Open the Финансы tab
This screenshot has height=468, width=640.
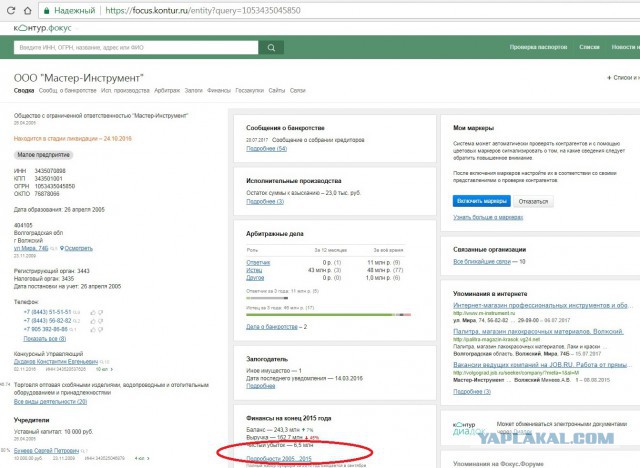219,91
